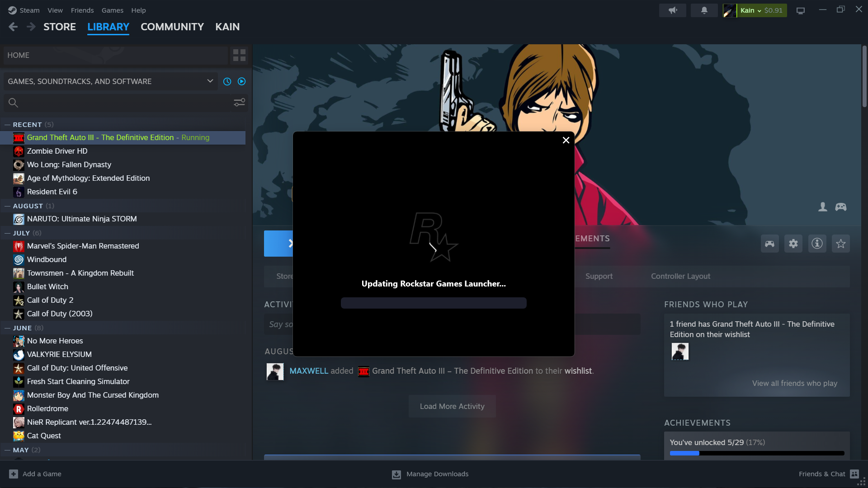Click Marvel's Spider-Man Remastered icon
Image resolution: width=868 pixels, height=488 pixels.
click(x=19, y=246)
